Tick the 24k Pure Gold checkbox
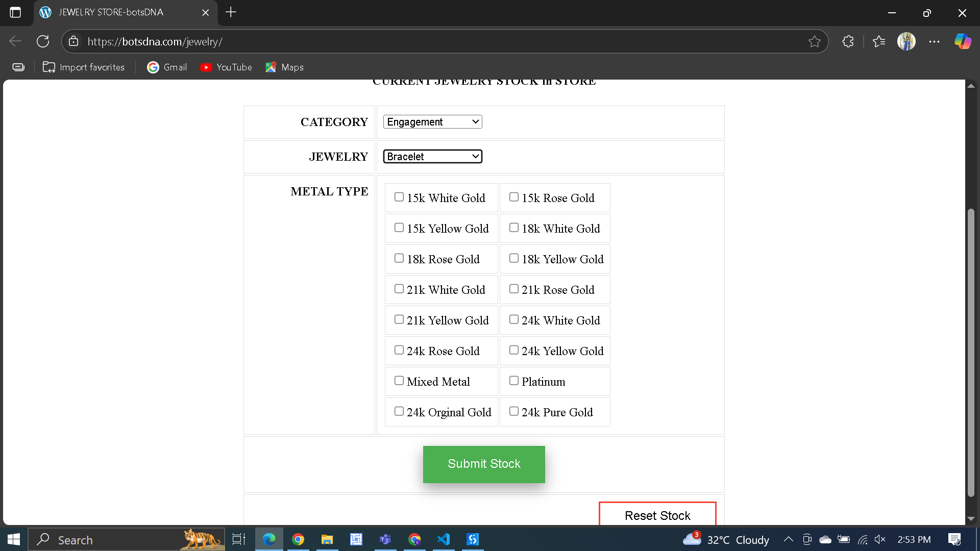The height and width of the screenshot is (551, 980). click(514, 411)
